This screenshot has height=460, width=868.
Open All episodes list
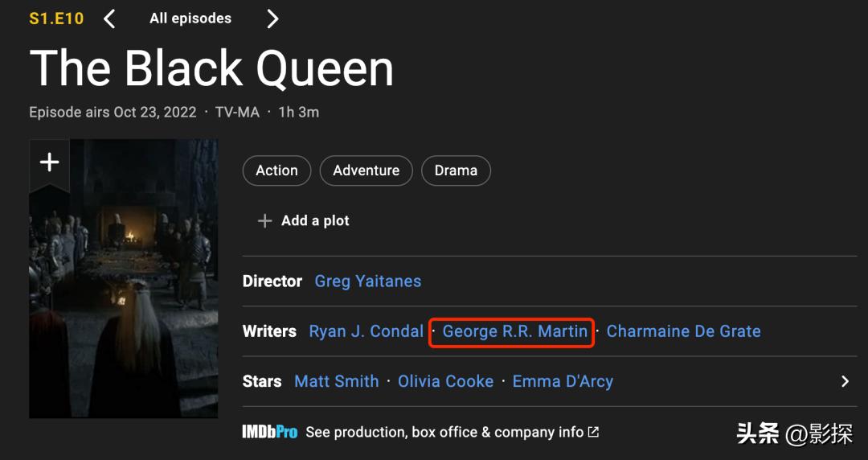tap(190, 18)
